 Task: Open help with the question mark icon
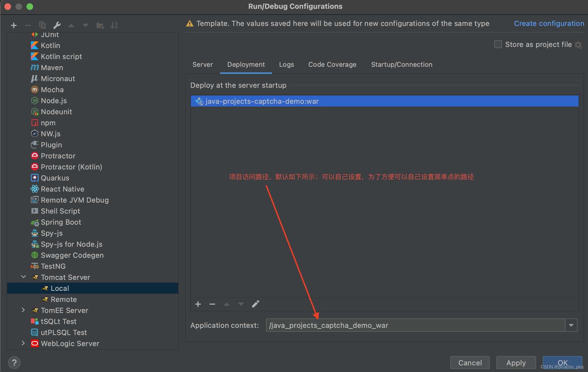pos(14,363)
